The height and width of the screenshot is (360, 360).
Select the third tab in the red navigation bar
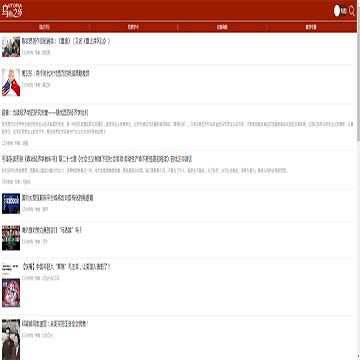pos(222,27)
